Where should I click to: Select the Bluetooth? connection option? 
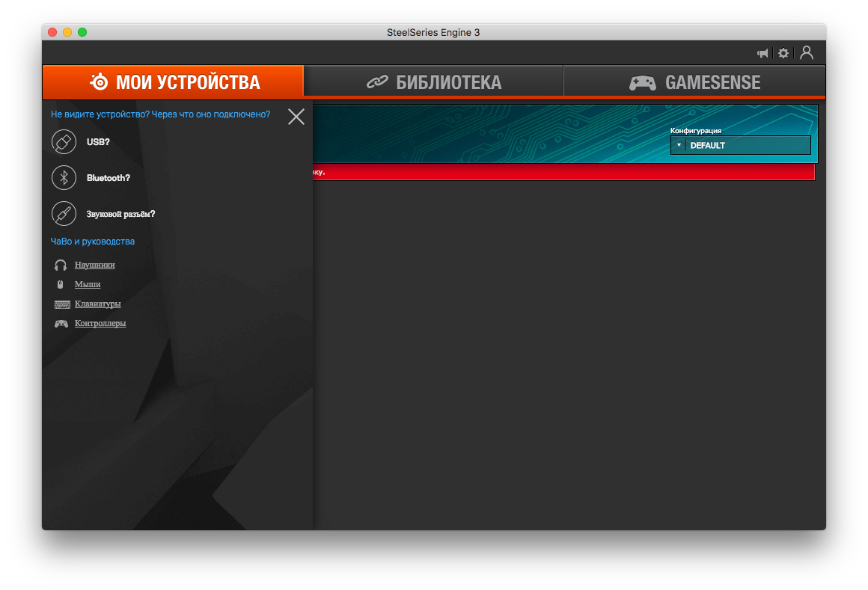pyautogui.click(x=109, y=178)
